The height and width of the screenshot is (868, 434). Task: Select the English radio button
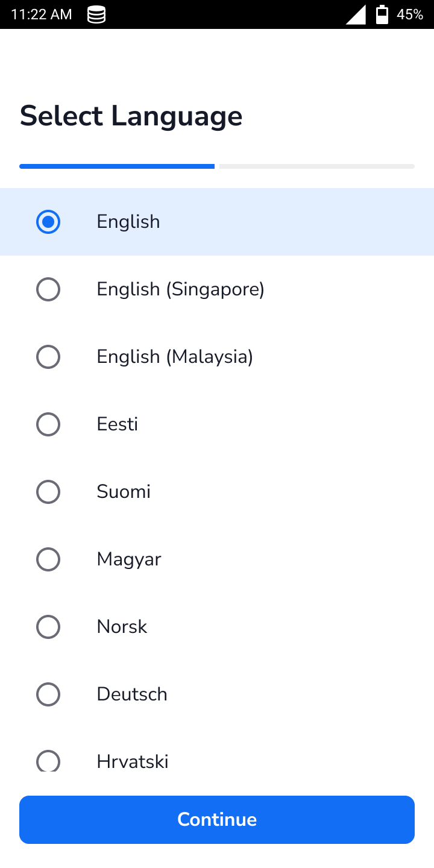(x=48, y=222)
